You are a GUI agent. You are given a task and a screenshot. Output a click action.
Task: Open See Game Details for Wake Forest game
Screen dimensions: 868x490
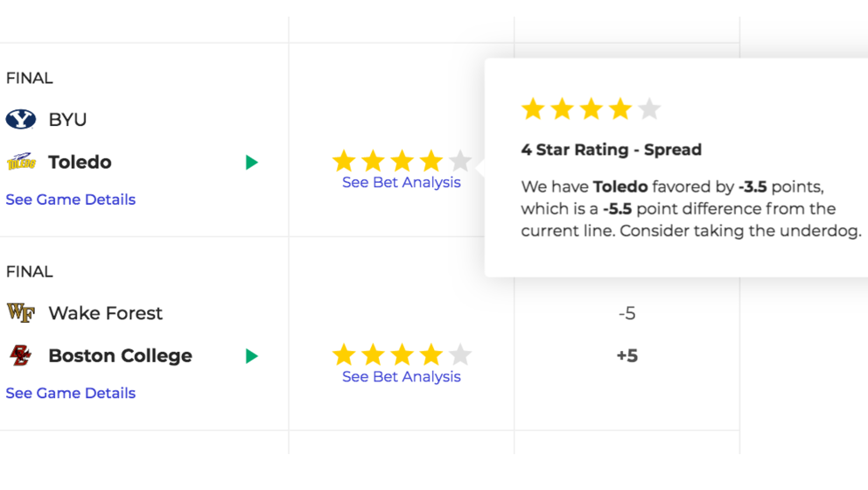[x=71, y=393]
